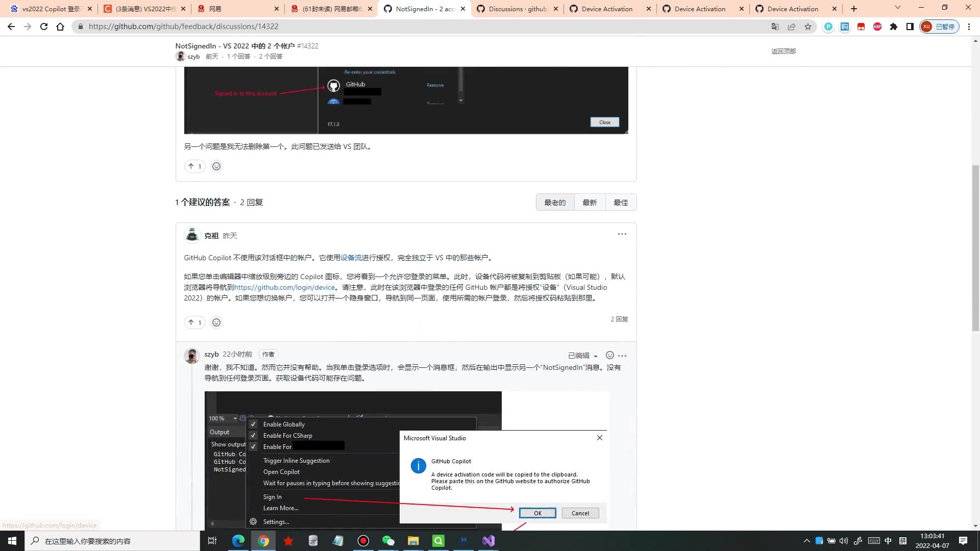The height and width of the screenshot is (551, 980).
Task: Open Visual Studio from the taskbar
Action: (488, 541)
